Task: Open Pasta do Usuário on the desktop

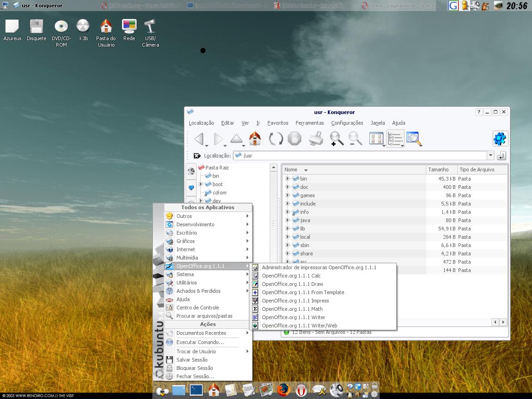Action: pyautogui.click(x=106, y=33)
